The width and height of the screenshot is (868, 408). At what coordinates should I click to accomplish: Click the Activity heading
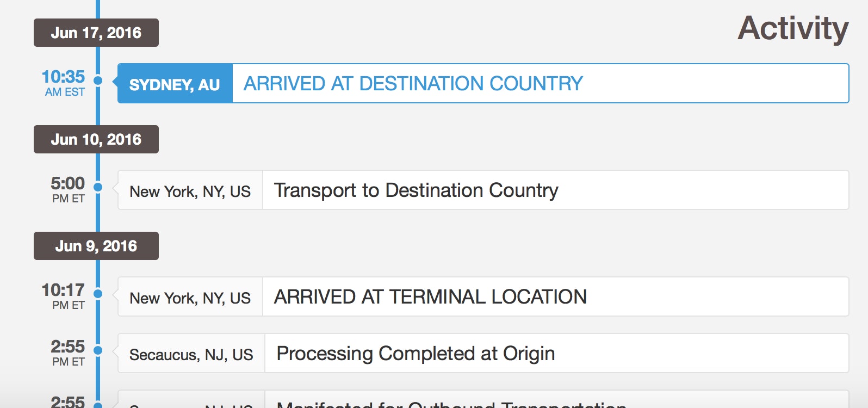click(793, 28)
